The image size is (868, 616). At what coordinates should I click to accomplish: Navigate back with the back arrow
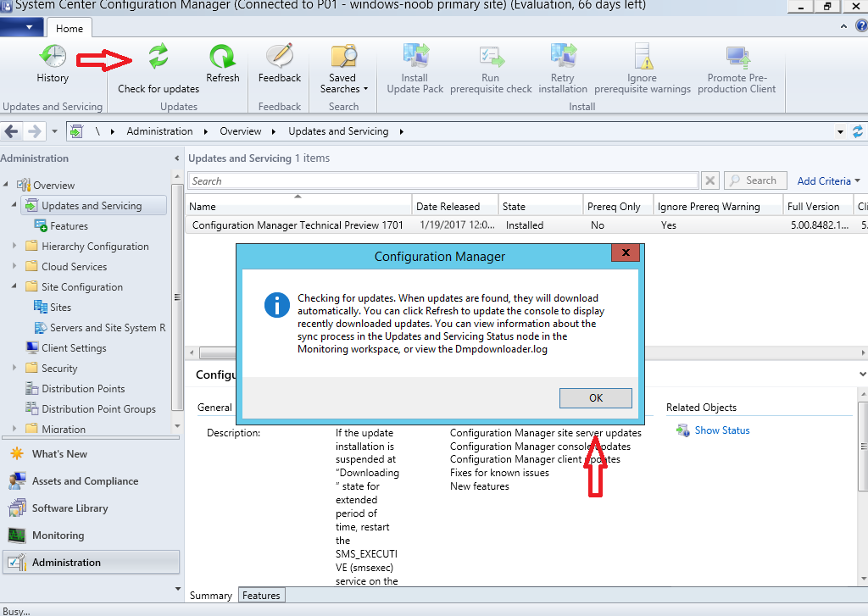click(x=11, y=131)
